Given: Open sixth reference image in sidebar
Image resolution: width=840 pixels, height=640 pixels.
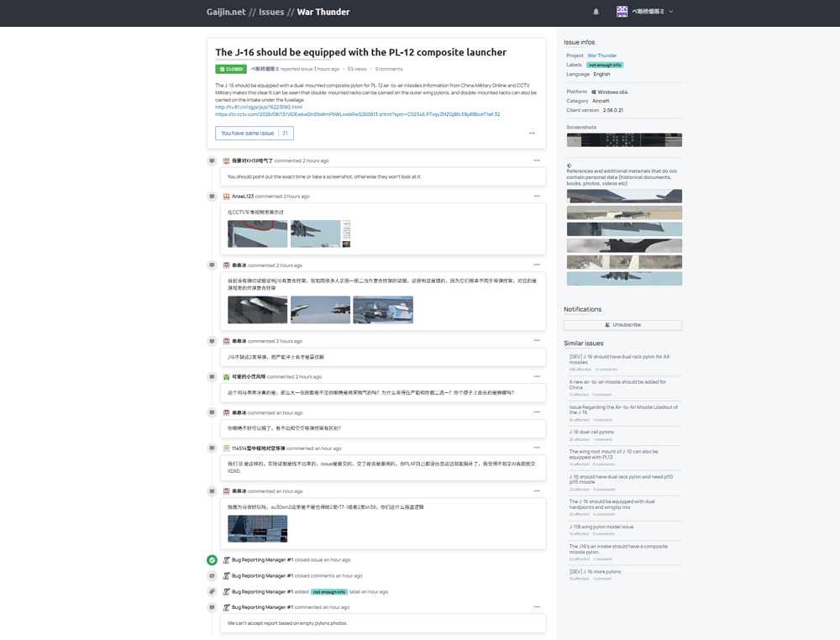Looking at the screenshot, I should [624, 279].
